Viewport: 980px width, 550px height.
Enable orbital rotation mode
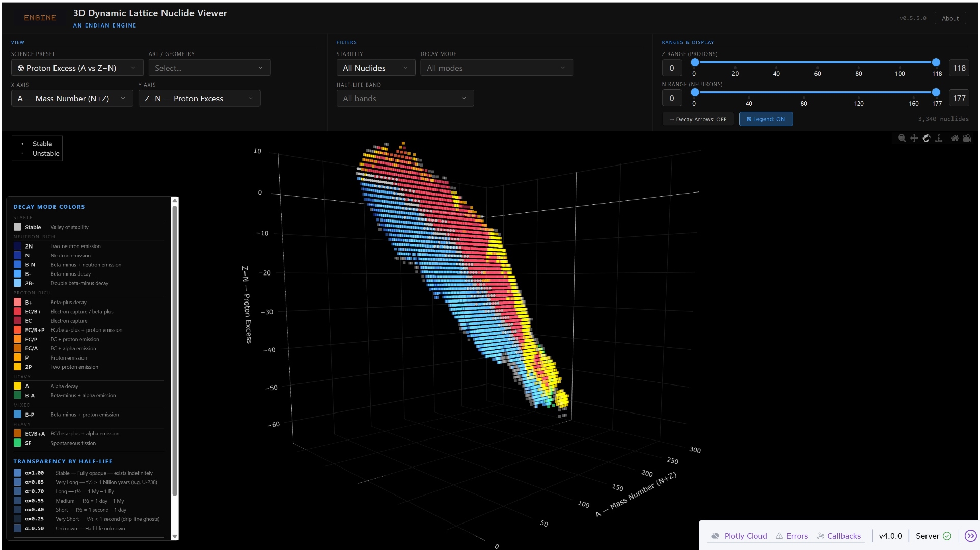click(927, 139)
